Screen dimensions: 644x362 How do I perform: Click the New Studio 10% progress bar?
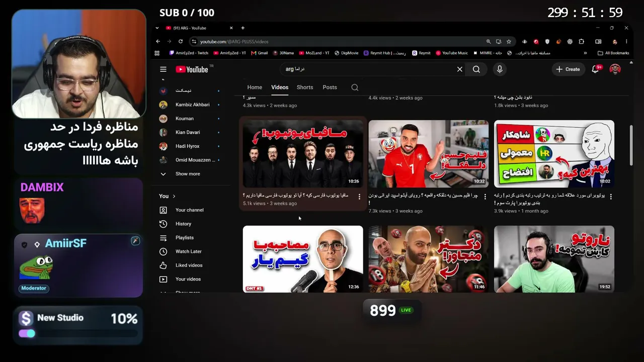tap(78, 333)
